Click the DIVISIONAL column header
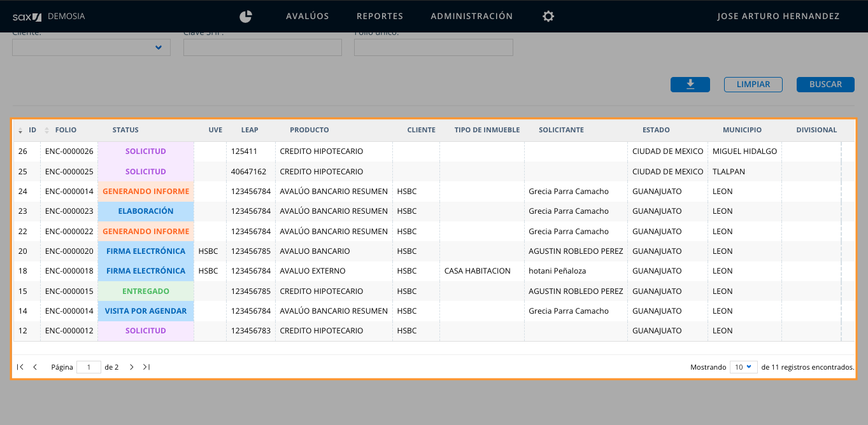The height and width of the screenshot is (425, 868). [816, 130]
